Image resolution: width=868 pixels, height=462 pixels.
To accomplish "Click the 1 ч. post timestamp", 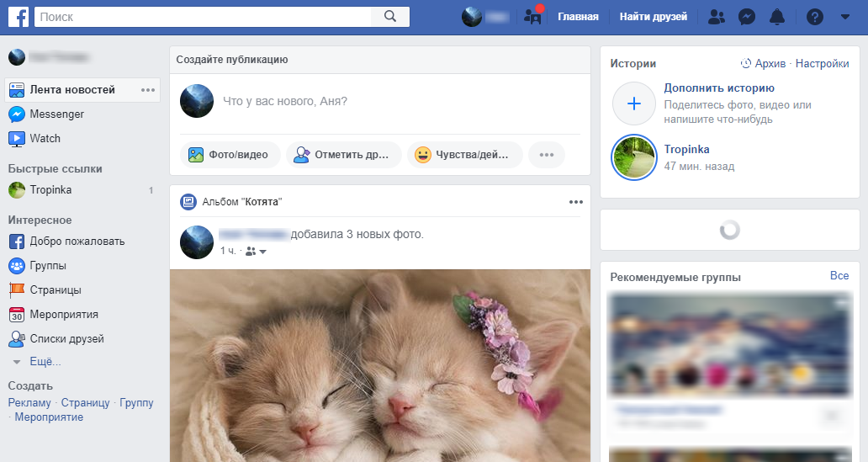I will coord(228,251).
